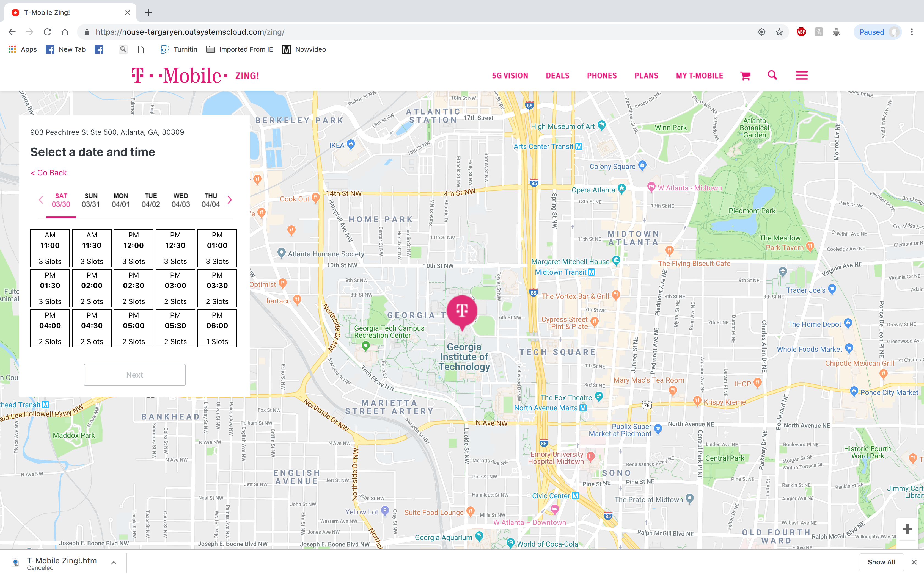This screenshot has height=576, width=924.
Task: Select the 02:30 PM time slot
Action: point(133,288)
